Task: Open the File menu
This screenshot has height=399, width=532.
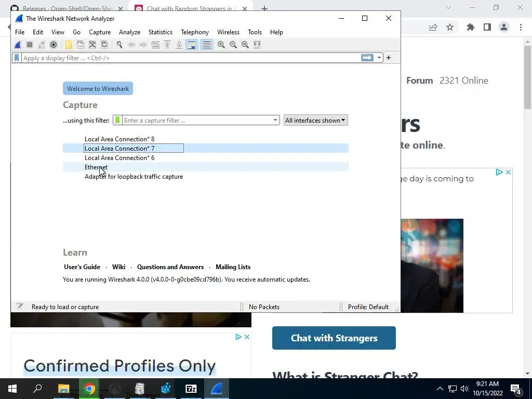Action: [x=20, y=32]
